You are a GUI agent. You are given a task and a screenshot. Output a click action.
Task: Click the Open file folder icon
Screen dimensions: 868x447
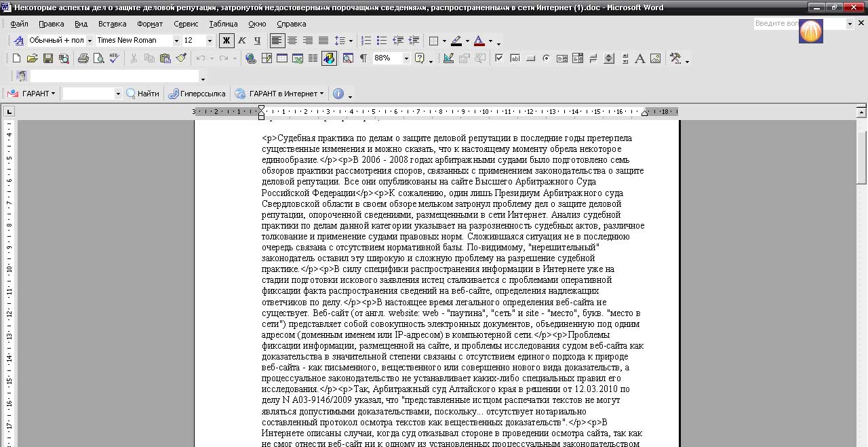coord(32,58)
